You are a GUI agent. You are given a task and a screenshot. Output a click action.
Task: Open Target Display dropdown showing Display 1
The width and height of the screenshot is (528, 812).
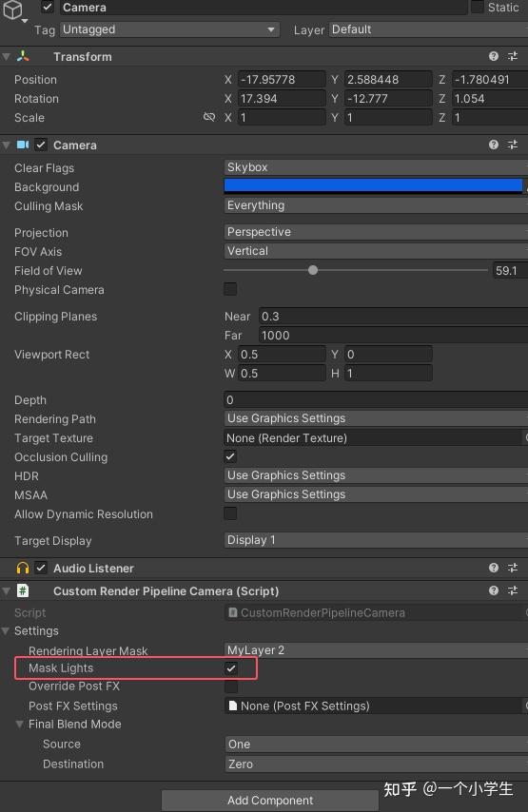tap(376, 540)
